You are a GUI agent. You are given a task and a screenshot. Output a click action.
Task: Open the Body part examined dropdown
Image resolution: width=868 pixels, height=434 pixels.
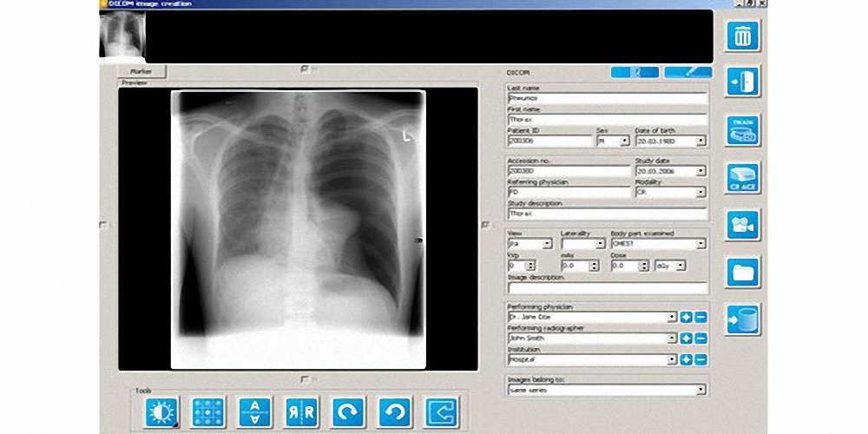coord(701,244)
